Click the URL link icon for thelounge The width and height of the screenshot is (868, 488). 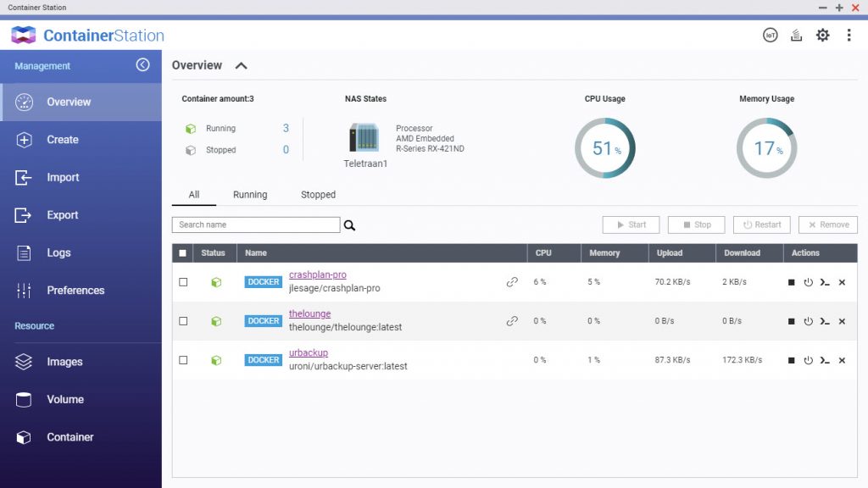point(512,321)
